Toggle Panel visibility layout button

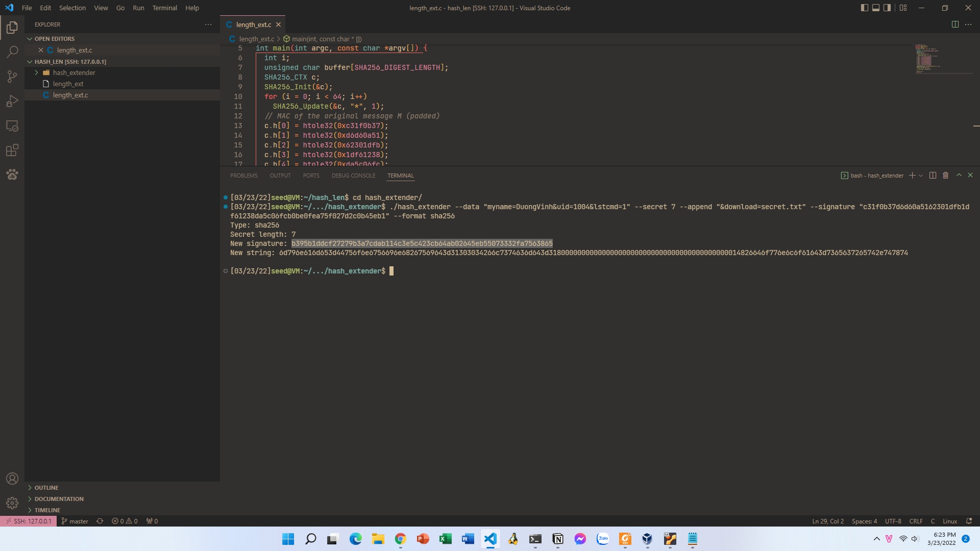[876, 8]
